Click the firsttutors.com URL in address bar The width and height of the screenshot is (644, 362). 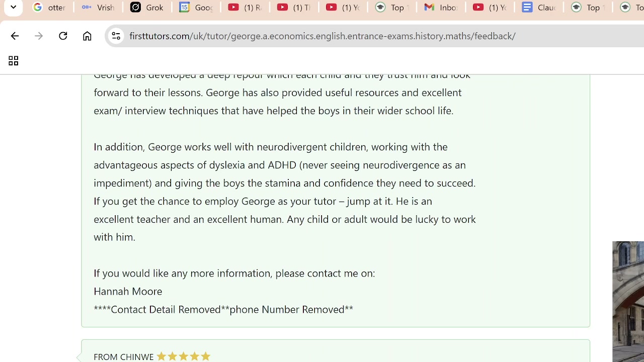click(x=322, y=36)
